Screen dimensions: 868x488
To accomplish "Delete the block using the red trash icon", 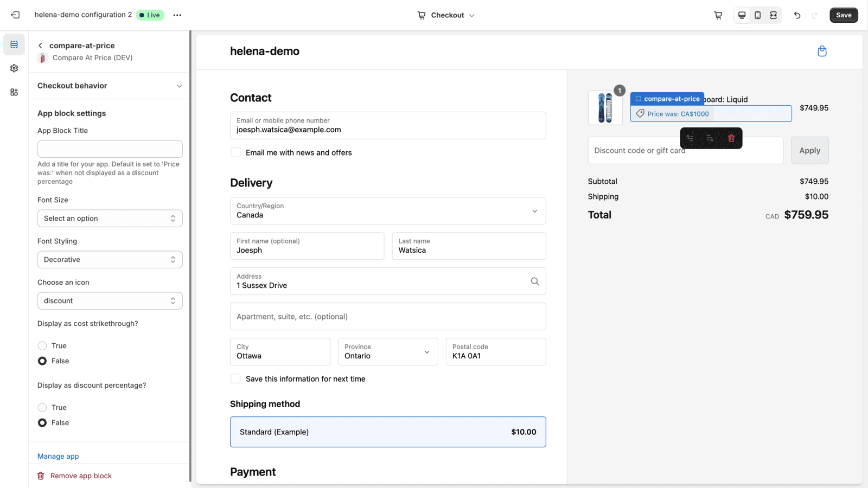I will 731,138.
